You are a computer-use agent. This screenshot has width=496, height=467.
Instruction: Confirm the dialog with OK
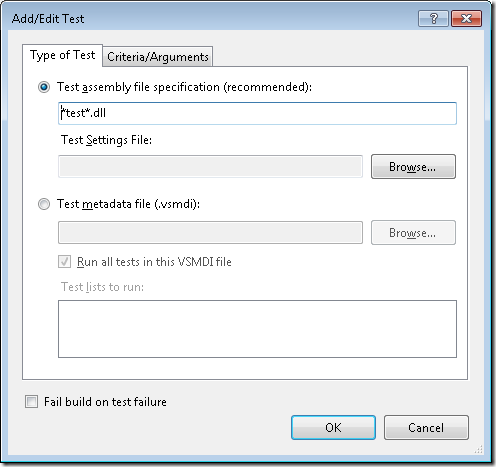coord(333,427)
